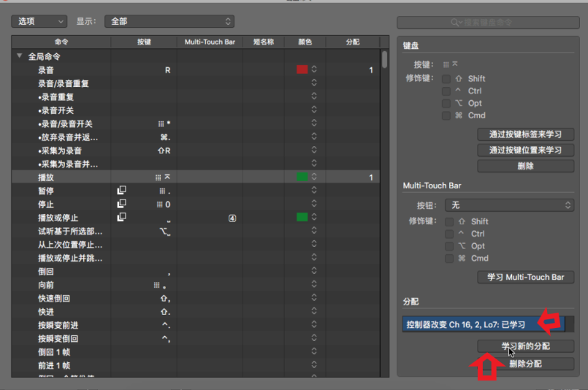The image size is (588, 390).
Task: Enable the keyboard Cmd modifier checkbox
Action: 446,115
